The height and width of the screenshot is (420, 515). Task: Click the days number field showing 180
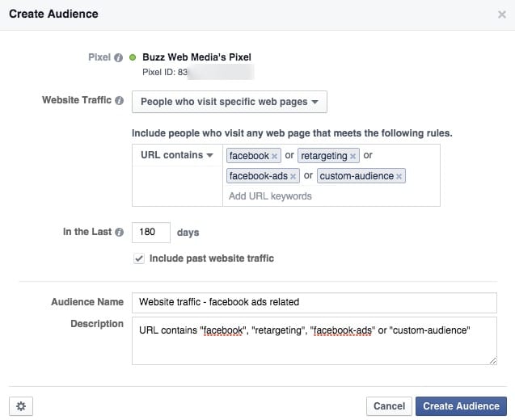(151, 233)
